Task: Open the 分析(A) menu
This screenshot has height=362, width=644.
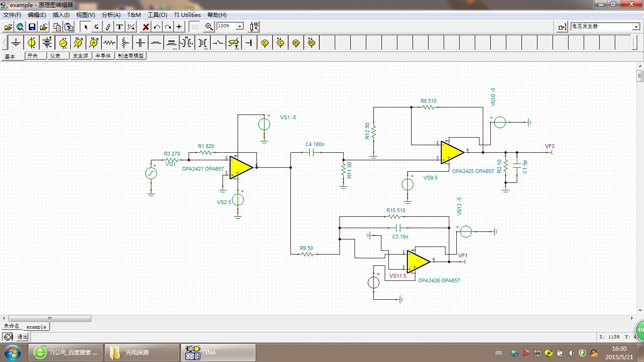Action: point(111,15)
